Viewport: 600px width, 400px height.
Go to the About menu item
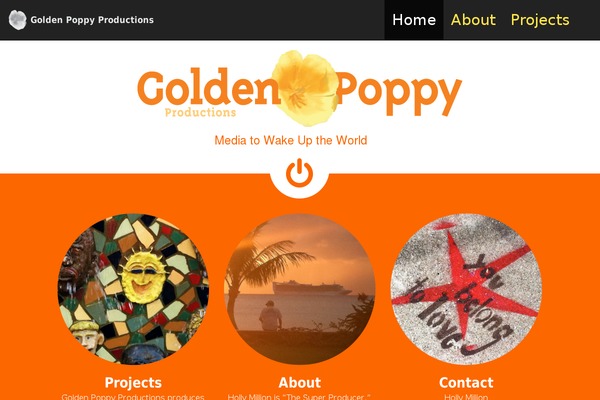point(473,20)
